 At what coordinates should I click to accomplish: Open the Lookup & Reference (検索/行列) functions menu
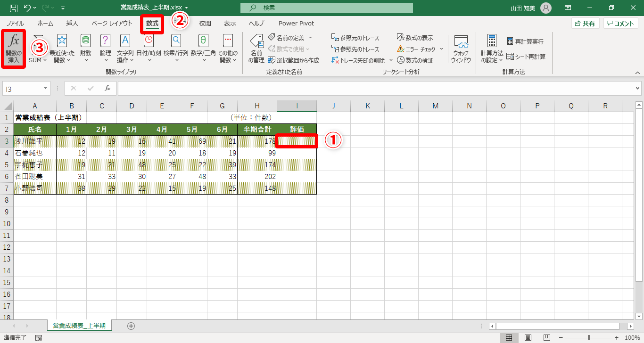click(x=176, y=49)
